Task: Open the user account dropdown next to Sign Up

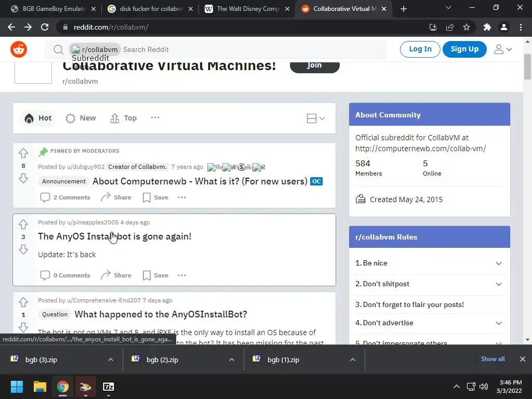Action: 502,49
